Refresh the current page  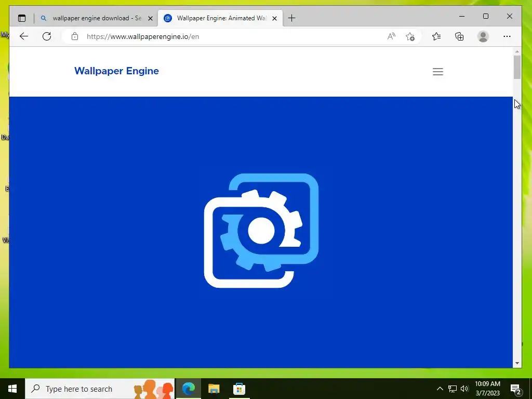pyautogui.click(x=47, y=36)
